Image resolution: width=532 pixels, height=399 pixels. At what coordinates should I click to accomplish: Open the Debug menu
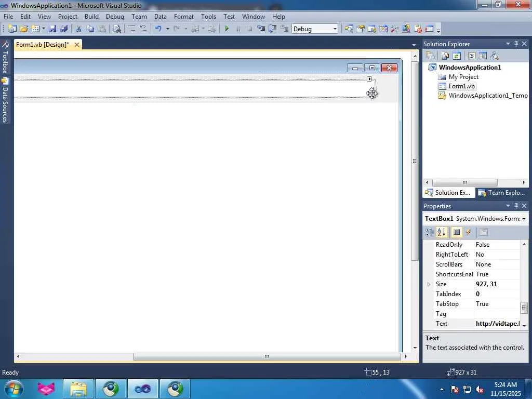point(115,16)
